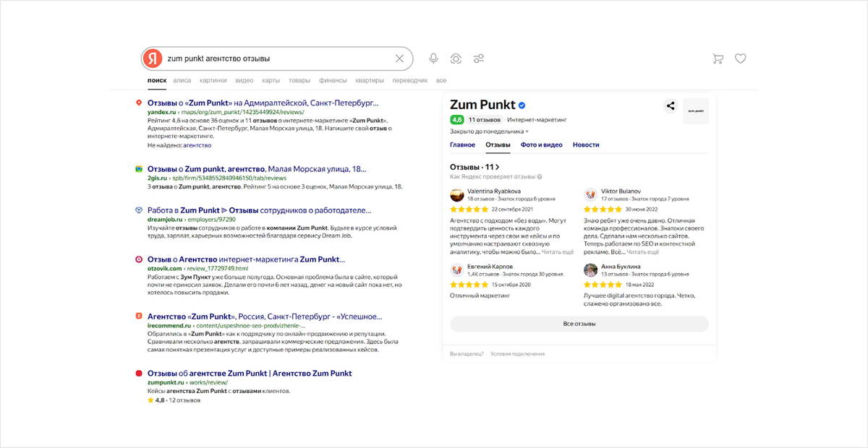
Task: Click the Все отзывы button
Action: (x=579, y=324)
